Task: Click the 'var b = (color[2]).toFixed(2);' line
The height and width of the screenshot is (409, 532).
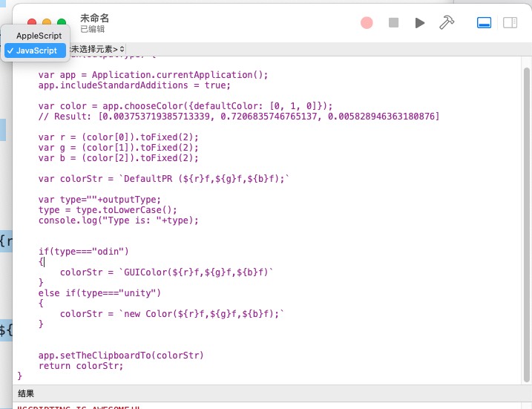Action: [118, 158]
